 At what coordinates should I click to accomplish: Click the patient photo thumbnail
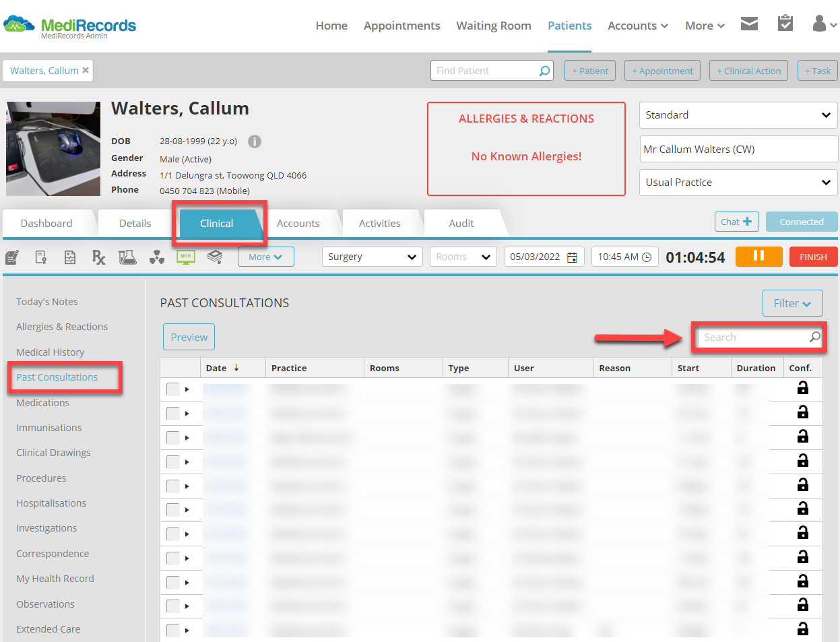pyautogui.click(x=53, y=149)
